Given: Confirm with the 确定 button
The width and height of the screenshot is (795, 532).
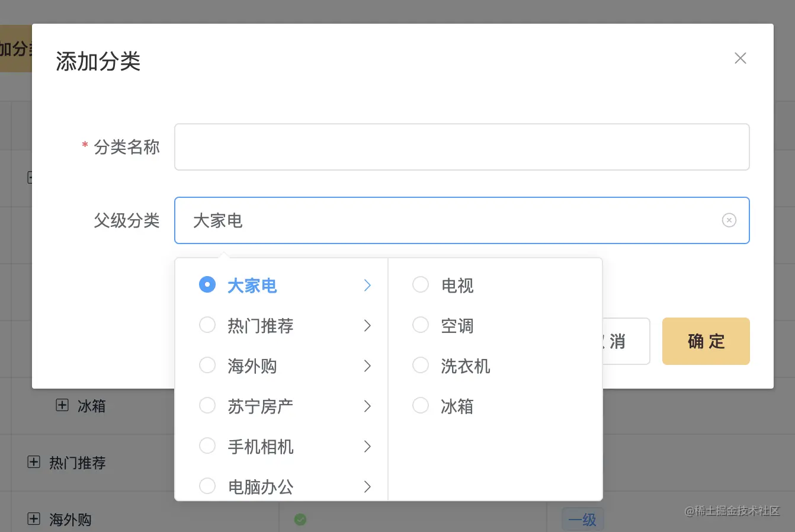Looking at the screenshot, I should [x=706, y=341].
